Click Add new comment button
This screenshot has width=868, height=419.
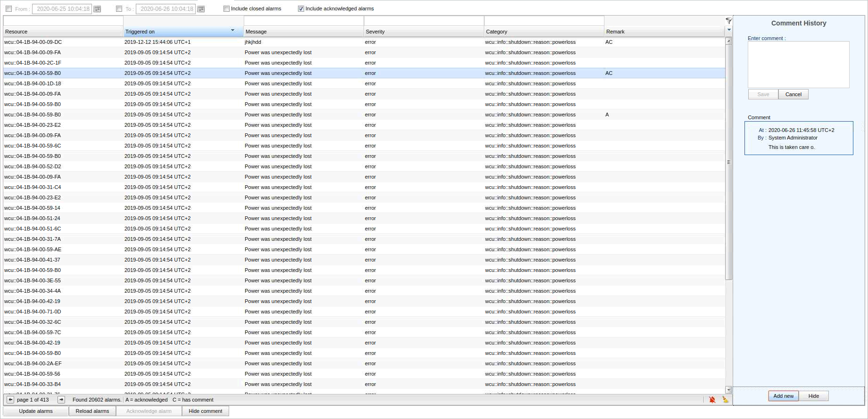783,396
